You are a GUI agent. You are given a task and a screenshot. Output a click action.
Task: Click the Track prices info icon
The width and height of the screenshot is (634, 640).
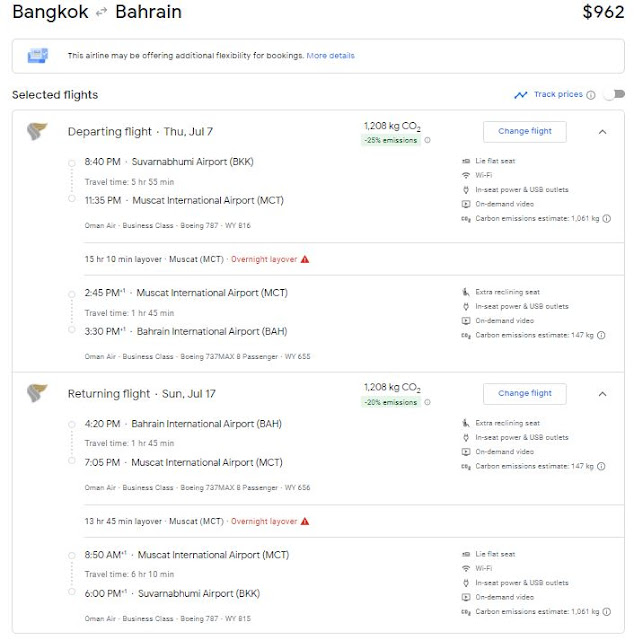(x=591, y=95)
